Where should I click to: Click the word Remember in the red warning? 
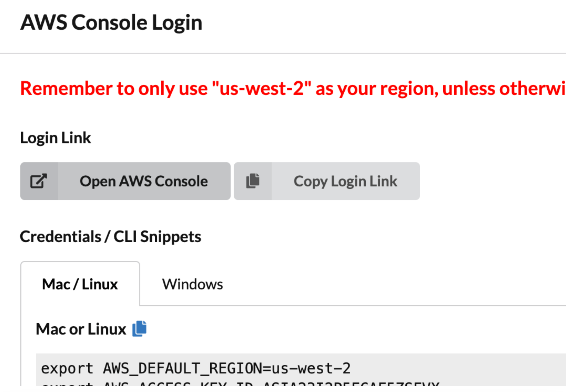tap(66, 88)
